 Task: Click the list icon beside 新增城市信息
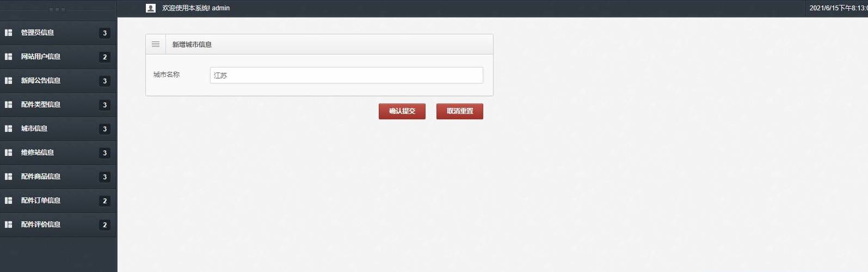tap(156, 44)
